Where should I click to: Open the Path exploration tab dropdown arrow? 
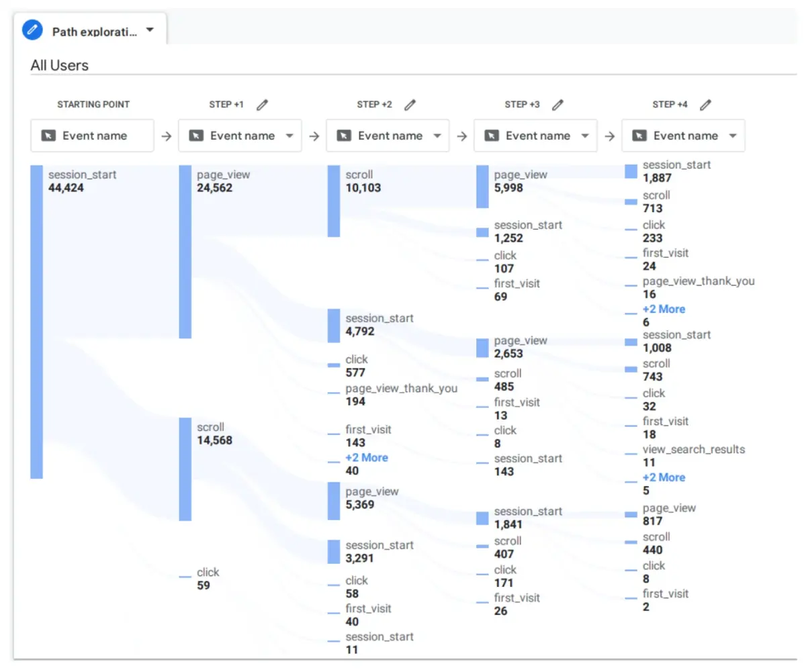tap(150, 30)
